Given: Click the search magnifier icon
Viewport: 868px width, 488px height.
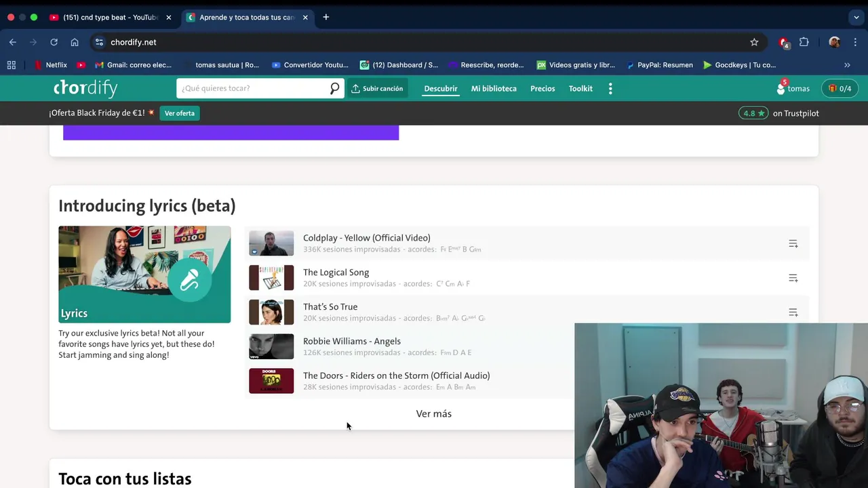Looking at the screenshot, I should [x=334, y=89].
